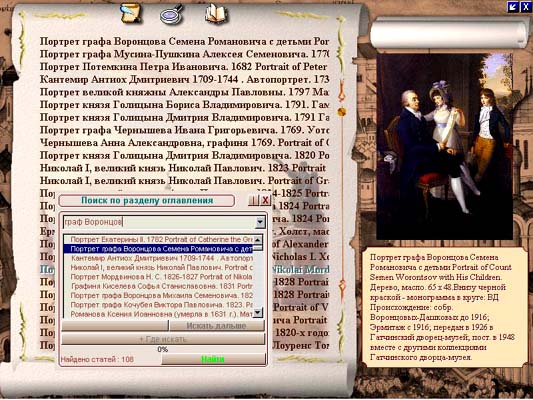
Task: Click the scroll-and-quill icon at the top
Action: coord(131,14)
